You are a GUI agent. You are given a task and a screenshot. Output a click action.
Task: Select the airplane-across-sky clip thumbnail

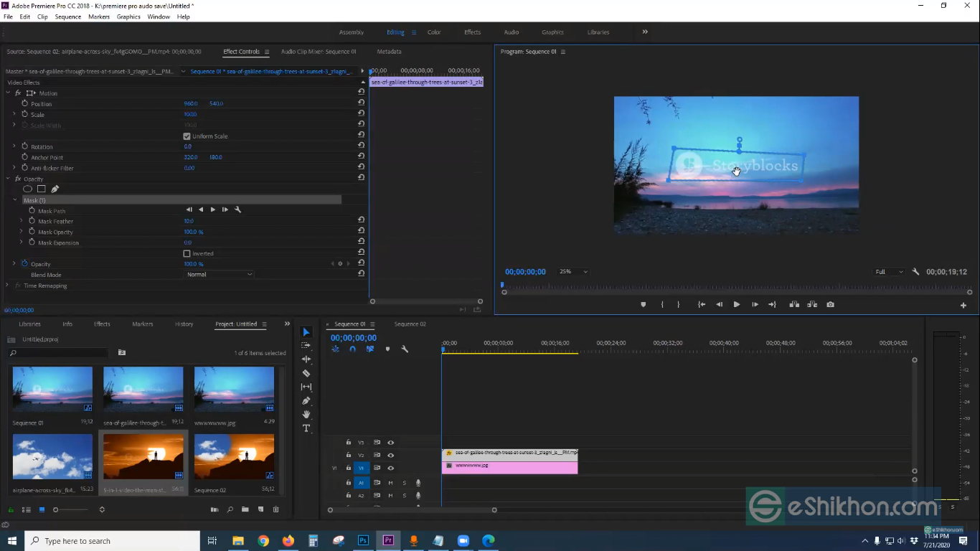tap(52, 456)
